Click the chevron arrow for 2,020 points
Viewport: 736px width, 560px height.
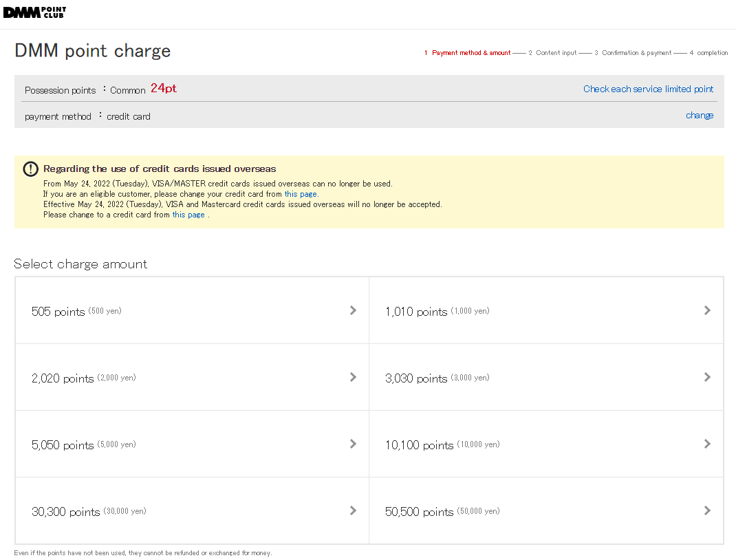353,377
